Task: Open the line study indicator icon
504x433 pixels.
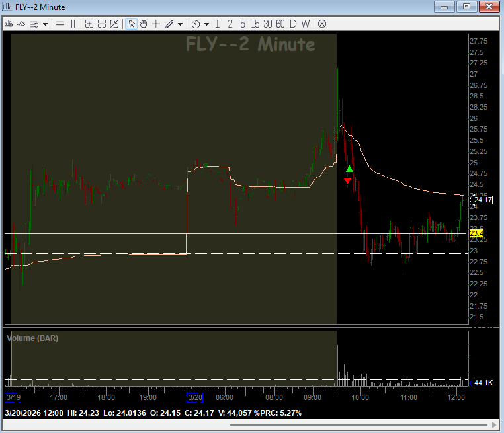Action: click(x=21, y=24)
